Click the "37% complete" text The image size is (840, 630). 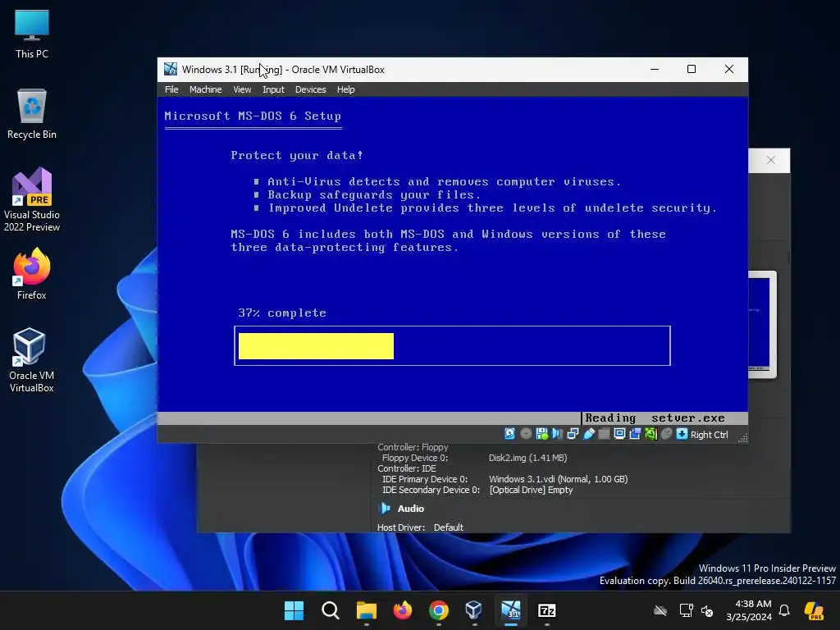pos(282,313)
